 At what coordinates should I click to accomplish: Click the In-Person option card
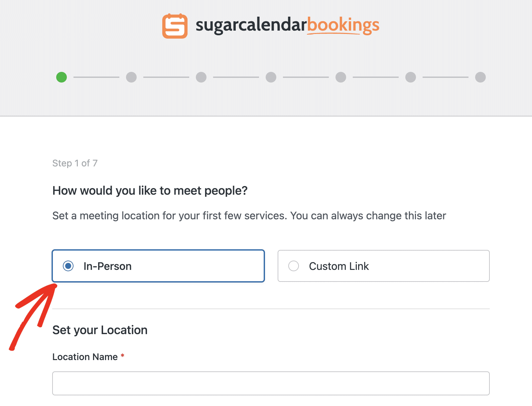158,266
